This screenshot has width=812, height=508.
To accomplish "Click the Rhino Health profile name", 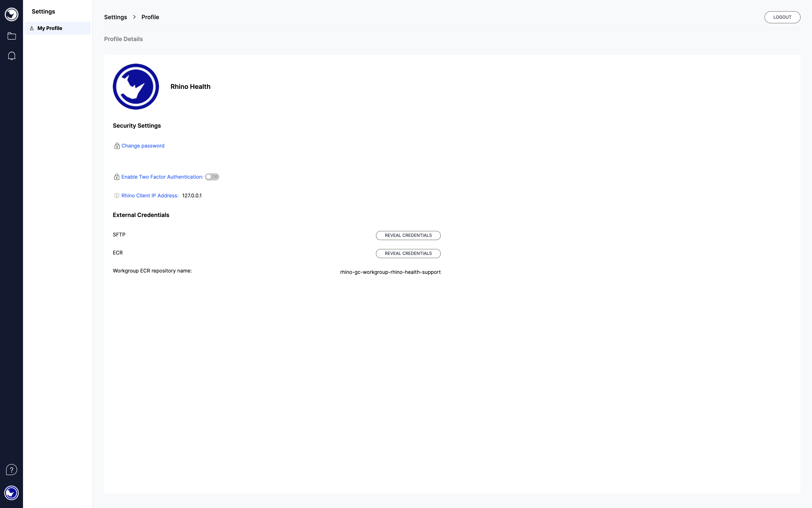I will click(191, 87).
